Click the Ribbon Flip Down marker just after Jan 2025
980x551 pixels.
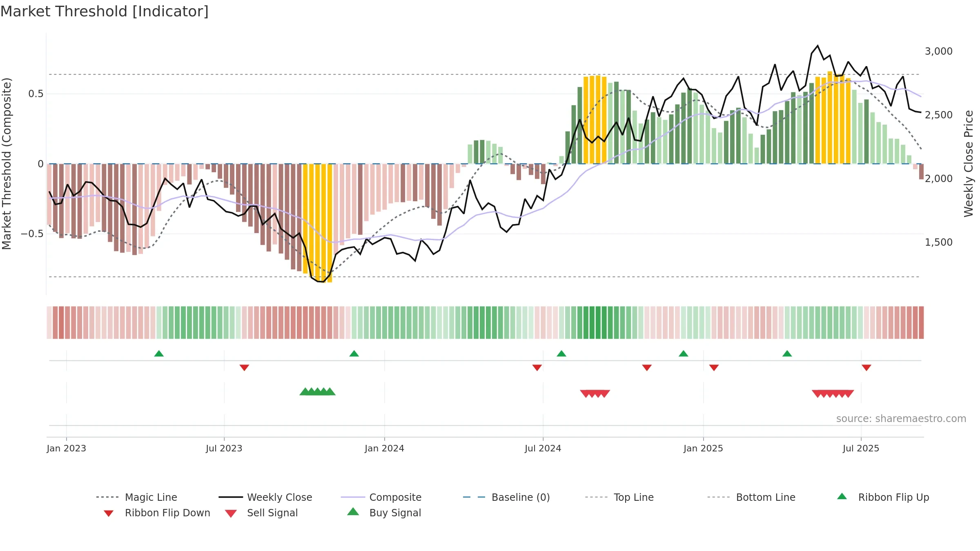click(714, 368)
